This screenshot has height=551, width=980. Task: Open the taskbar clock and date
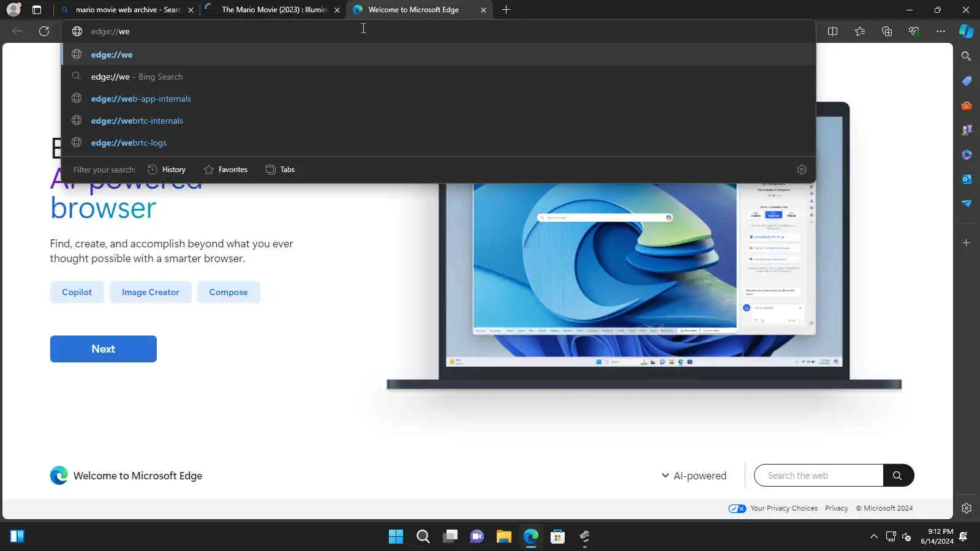coord(937,536)
